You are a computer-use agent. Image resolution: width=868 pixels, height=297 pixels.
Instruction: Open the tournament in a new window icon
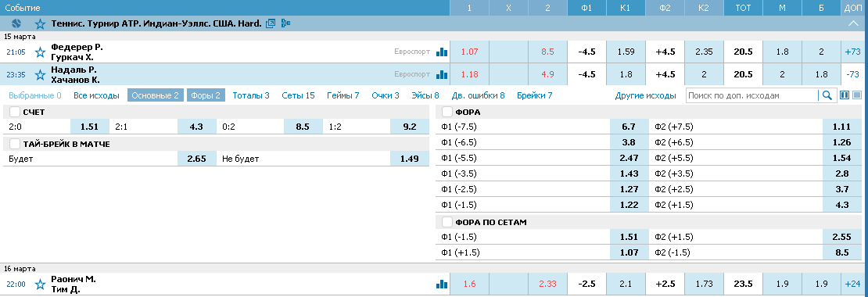(271, 23)
